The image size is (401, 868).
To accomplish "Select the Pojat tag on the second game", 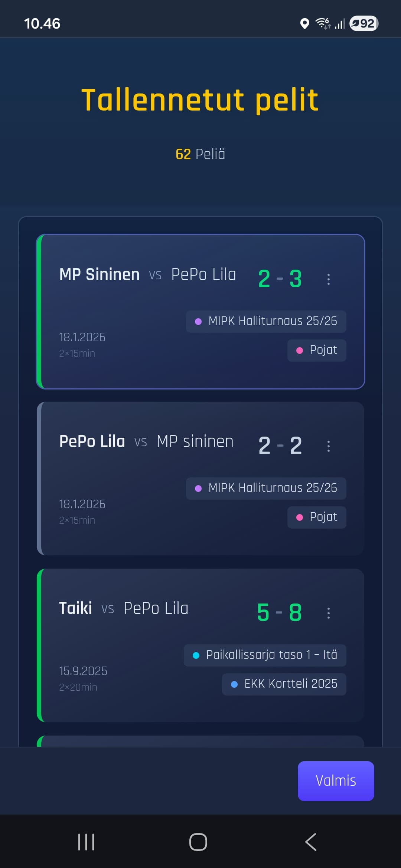I will point(317,517).
